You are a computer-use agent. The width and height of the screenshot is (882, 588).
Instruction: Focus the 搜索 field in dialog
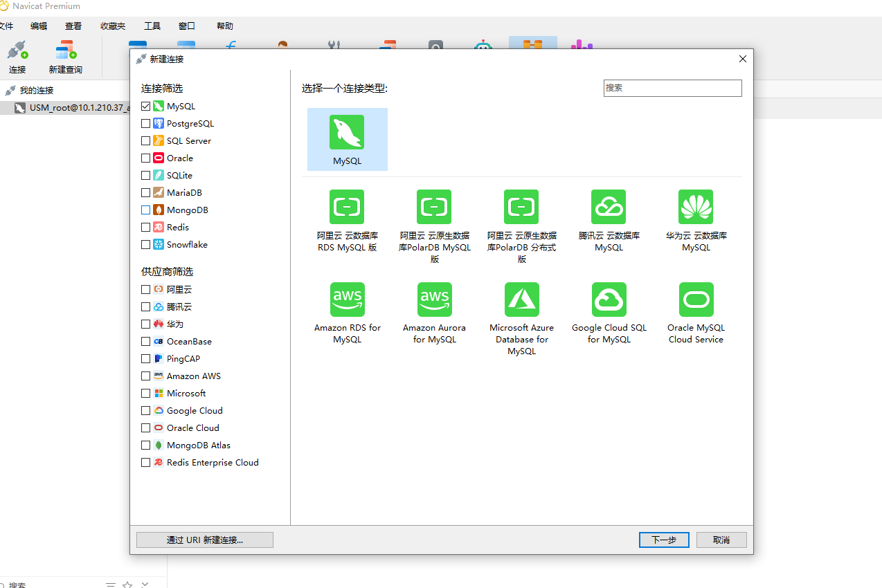(x=673, y=88)
